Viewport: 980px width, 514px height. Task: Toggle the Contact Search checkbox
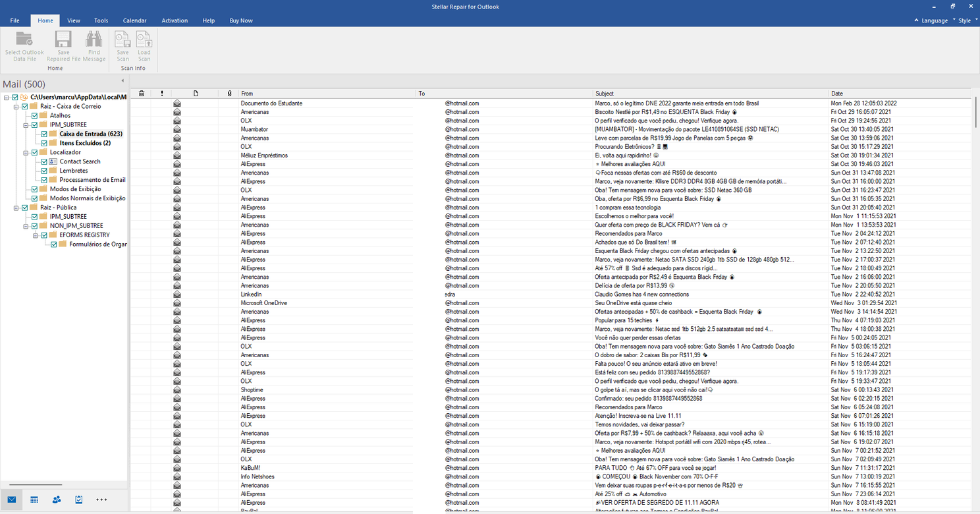click(44, 161)
